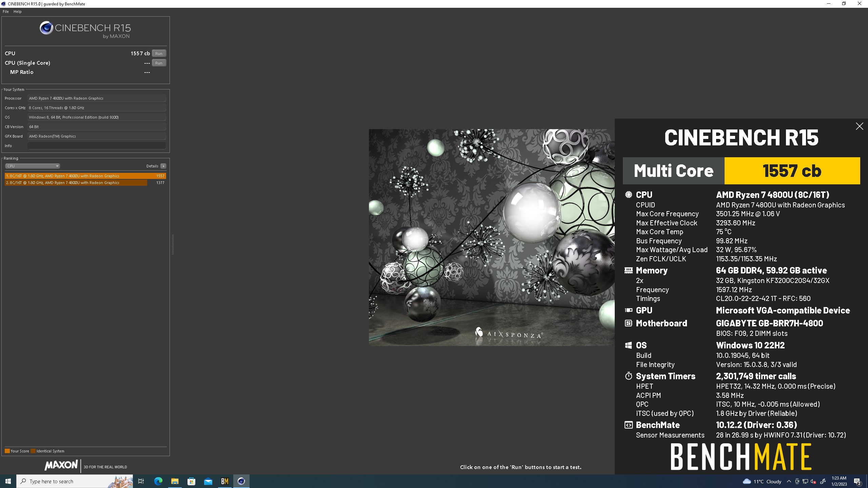Open the pen/ink workspace tray icon

click(x=823, y=482)
